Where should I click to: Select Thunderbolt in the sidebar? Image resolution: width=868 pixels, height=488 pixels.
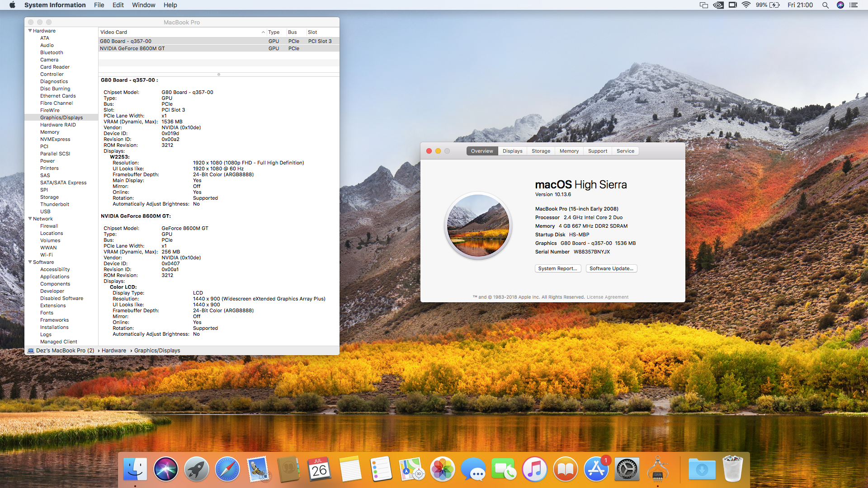(x=55, y=204)
